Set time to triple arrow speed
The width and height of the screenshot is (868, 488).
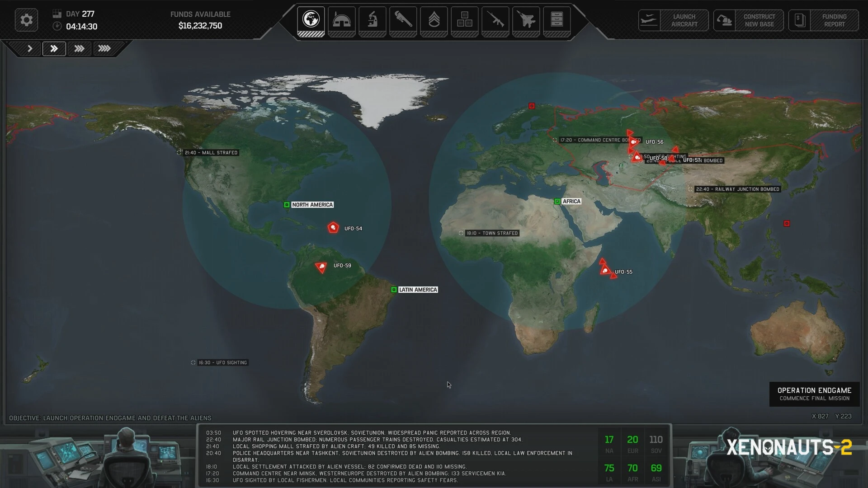(x=79, y=48)
